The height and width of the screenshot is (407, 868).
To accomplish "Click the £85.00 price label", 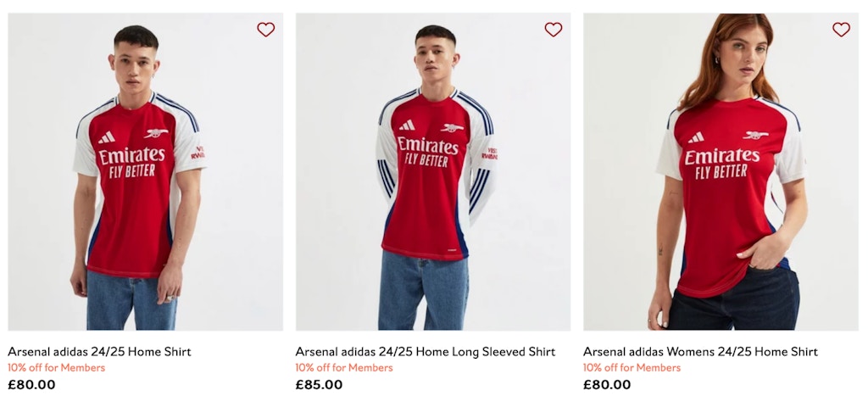I will pyautogui.click(x=320, y=385).
